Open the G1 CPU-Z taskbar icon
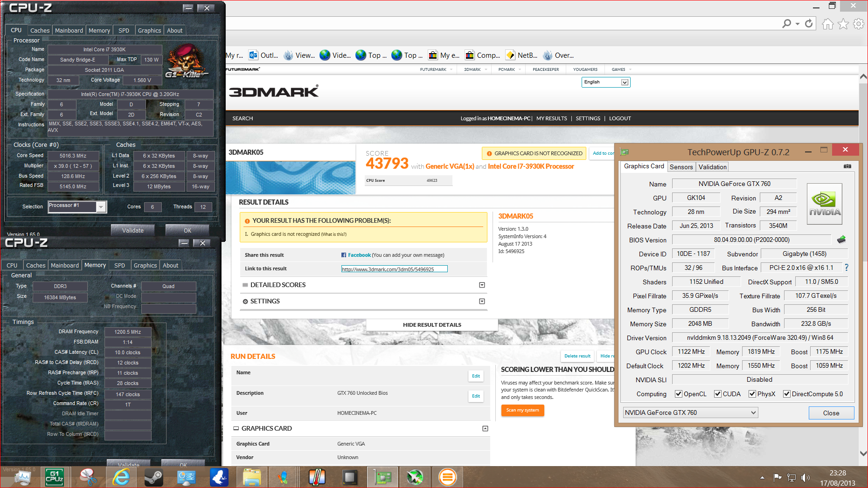This screenshot has width=868, height=488. tap(55, 477)
